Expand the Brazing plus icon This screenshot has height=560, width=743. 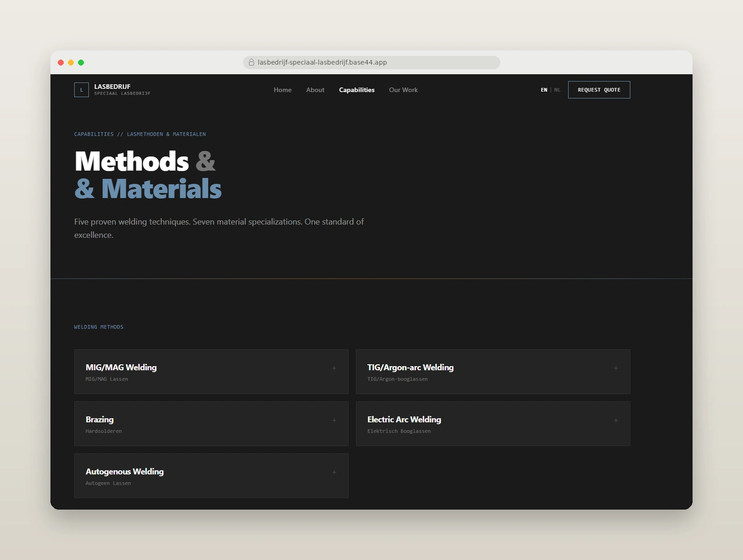pos(334,420)
